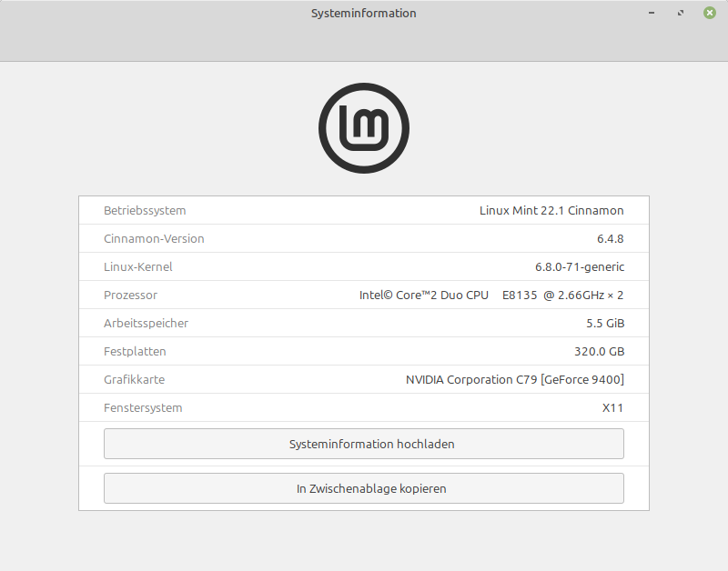Click the Linux Mint 22.1 Cinnamon value
Image resolution: width=728 pixels, height=571 pixels.
[551, 211]
